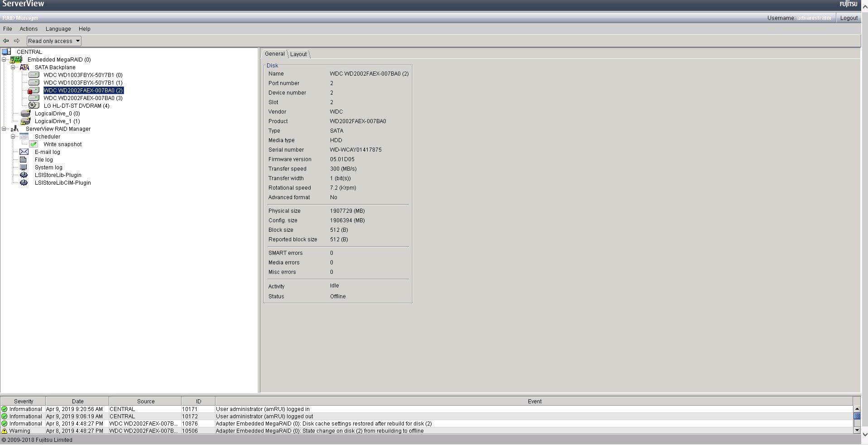Select LogicalDrive_0 (0) in tree
868x445 pixels.
tap(58, 114)
